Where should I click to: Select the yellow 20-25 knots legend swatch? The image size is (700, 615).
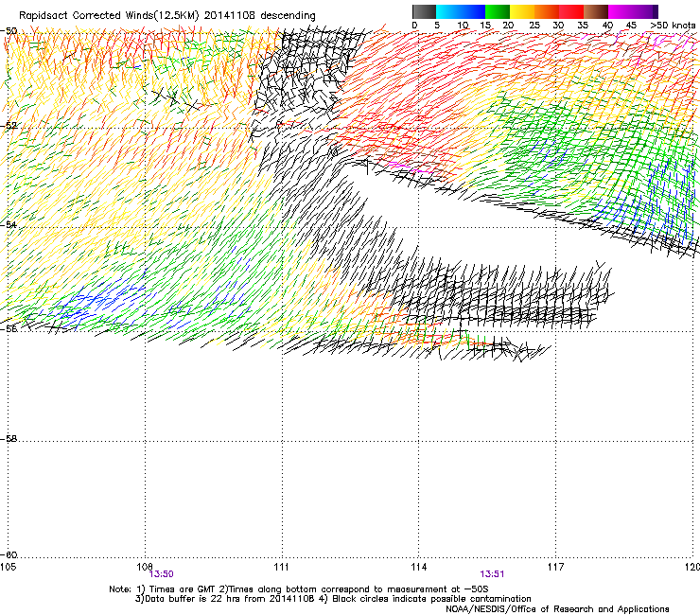(522, 11)
